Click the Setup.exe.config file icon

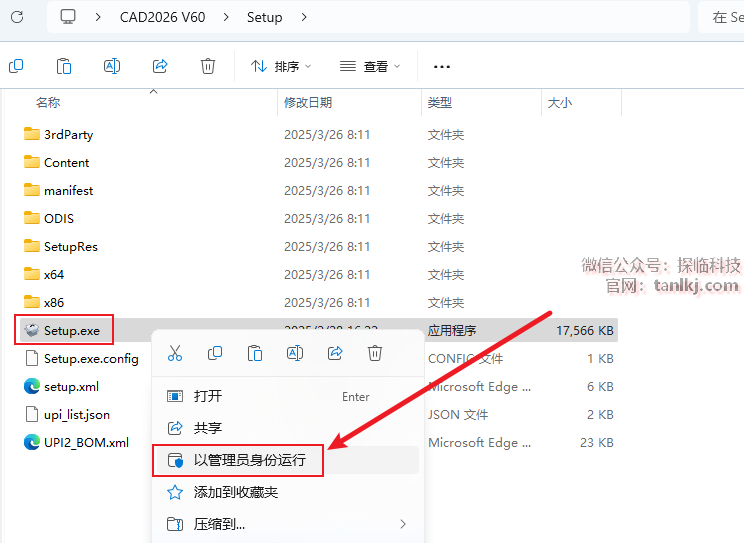click(32, 358)
